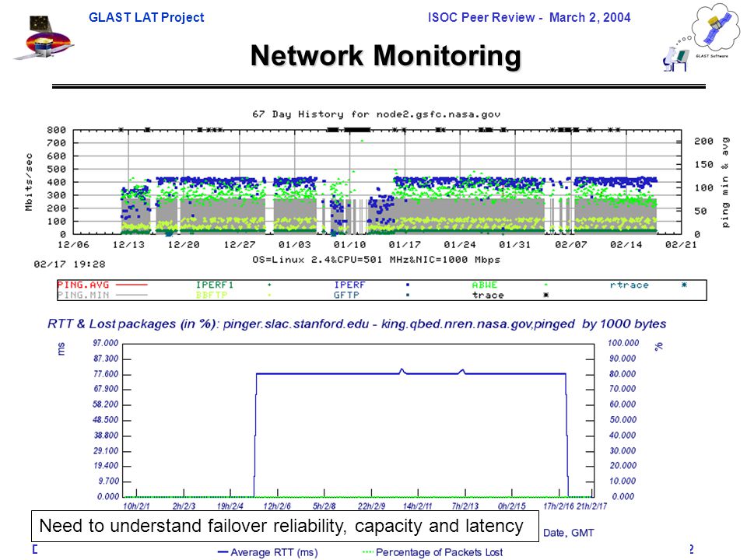Click the 50.000 percent axis value
Screen dimensions: 747x560
pos(623,420)
